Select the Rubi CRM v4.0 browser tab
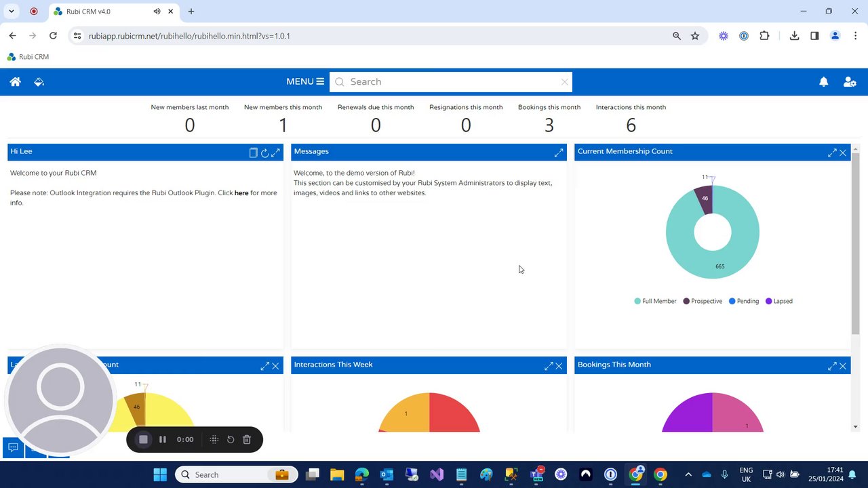This screenshot has height=488, width=868. pyautogui.click(x=113, y=12)
